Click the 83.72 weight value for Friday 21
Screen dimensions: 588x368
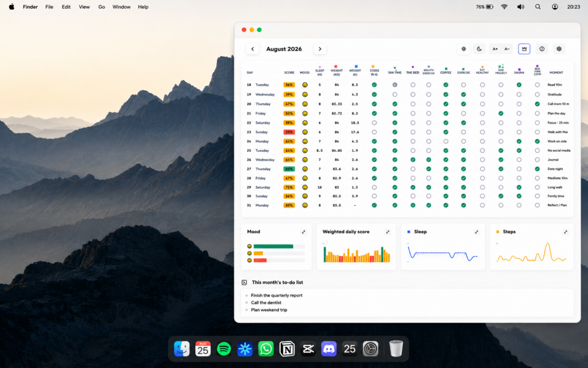(336, 113)
